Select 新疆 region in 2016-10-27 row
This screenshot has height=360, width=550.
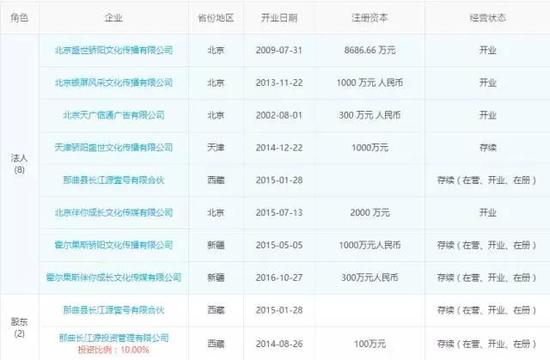coord(216,278)
